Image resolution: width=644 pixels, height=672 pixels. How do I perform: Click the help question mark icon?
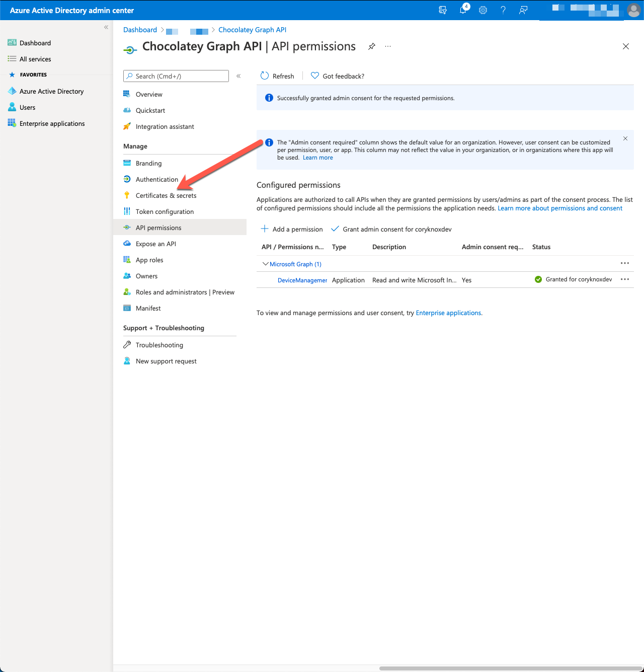tap(503, 10)
